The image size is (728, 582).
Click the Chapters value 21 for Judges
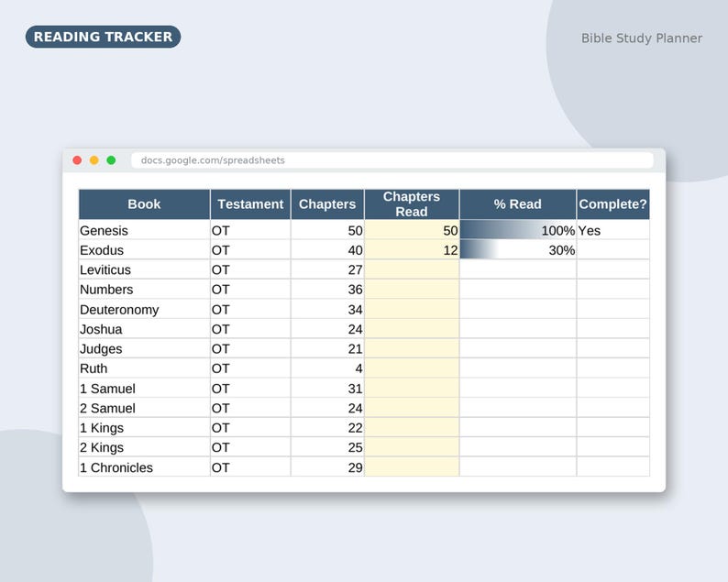327,348
